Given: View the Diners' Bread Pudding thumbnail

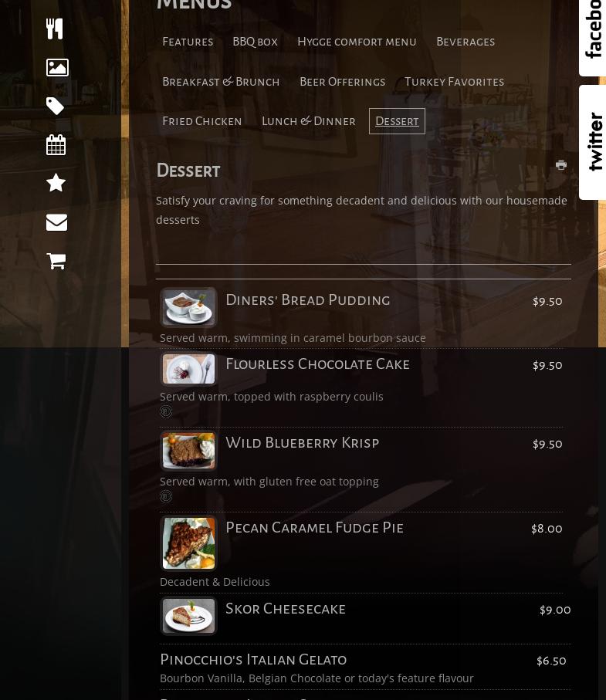Looking at the screenshot, I should [x=188, y=307].
